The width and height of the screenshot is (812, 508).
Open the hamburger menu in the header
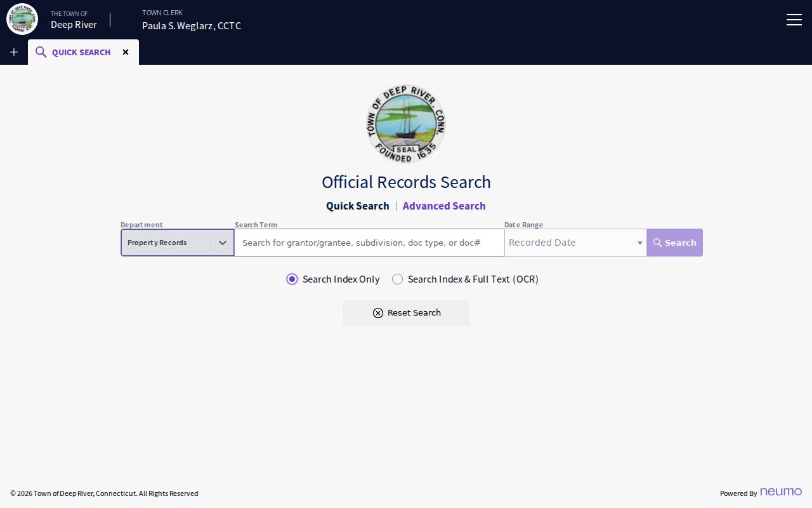click(x=794, y=20)
